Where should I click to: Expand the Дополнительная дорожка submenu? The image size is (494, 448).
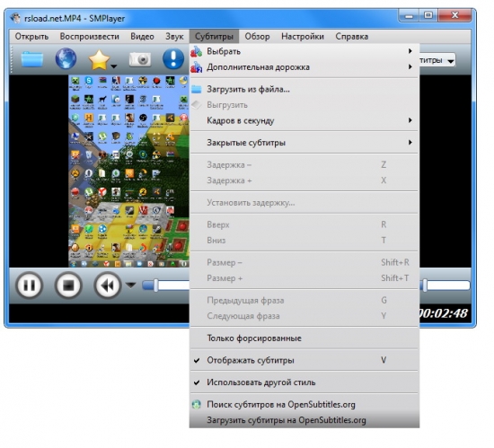pos(304,67)
